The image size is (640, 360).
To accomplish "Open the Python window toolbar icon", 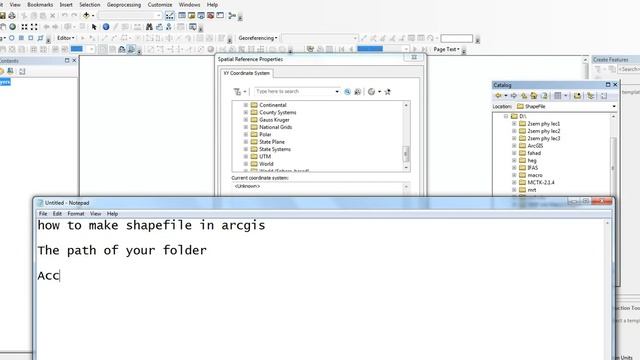I will [220, 16].
